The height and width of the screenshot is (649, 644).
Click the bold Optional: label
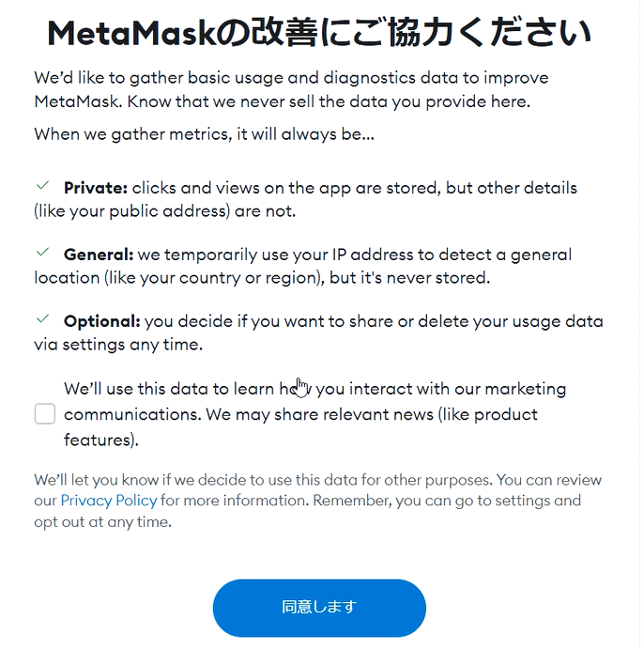click(102, 321)
